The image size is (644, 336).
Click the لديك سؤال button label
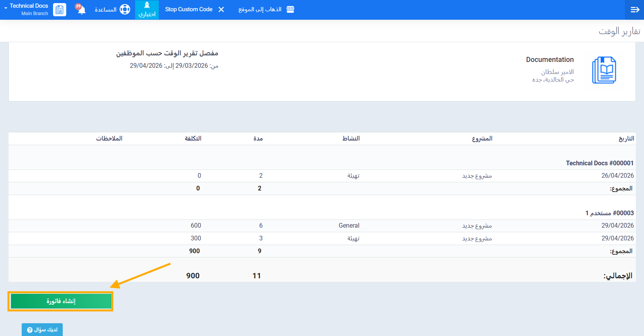46,330
